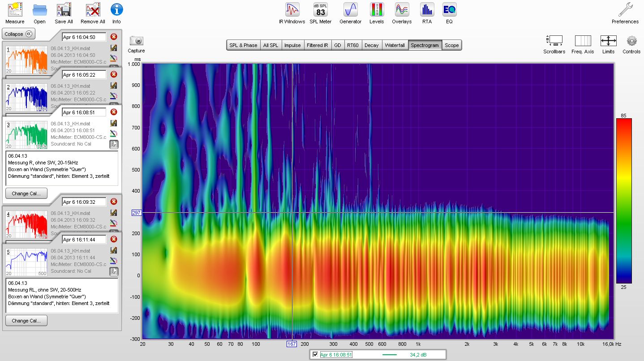Toggle the notes box of measurement 5

pyautogui.click(x=114, y=271)
